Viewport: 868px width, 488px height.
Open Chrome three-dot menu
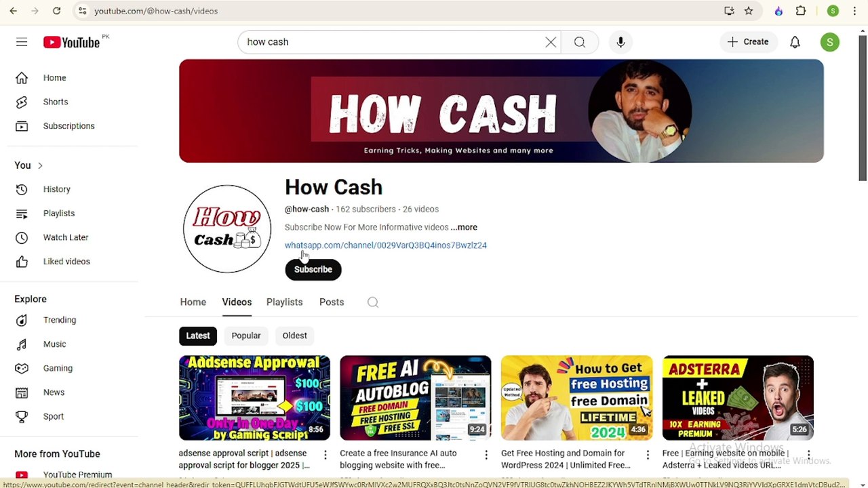tap(855, 11)
